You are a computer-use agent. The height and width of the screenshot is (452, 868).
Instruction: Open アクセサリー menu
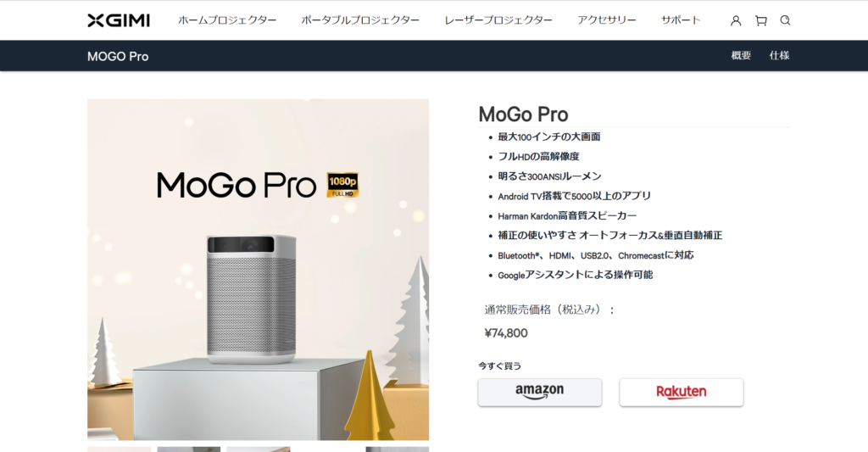pos(607,20)
